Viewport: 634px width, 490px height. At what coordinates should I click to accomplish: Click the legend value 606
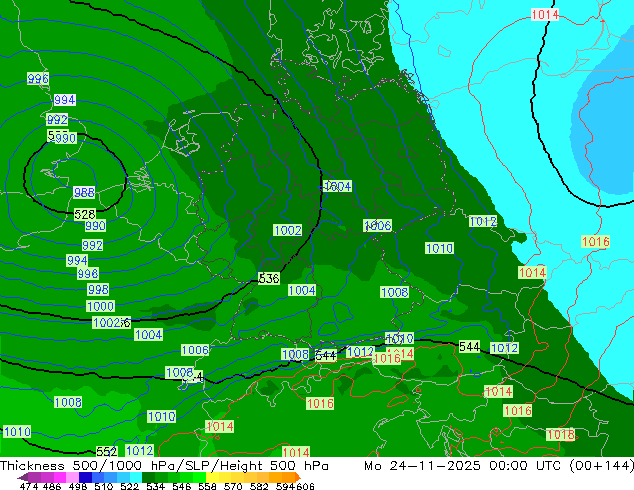click(x=305, y=486)
